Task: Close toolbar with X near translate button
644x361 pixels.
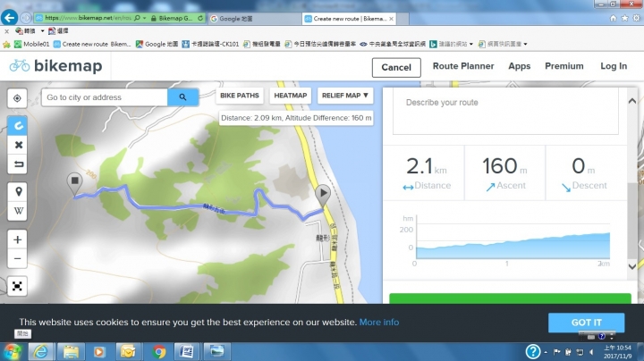Action: [6, 31]
